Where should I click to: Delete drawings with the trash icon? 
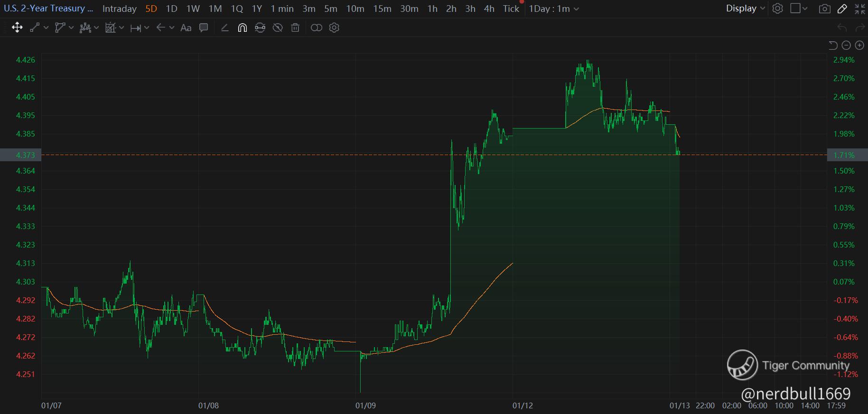pyautogui.click(x=295, y=28)
